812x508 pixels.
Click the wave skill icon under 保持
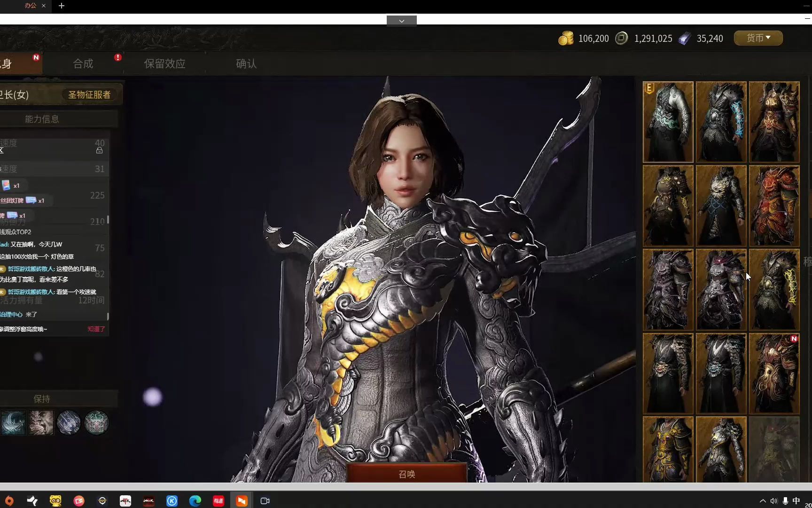tap(13, 422)
